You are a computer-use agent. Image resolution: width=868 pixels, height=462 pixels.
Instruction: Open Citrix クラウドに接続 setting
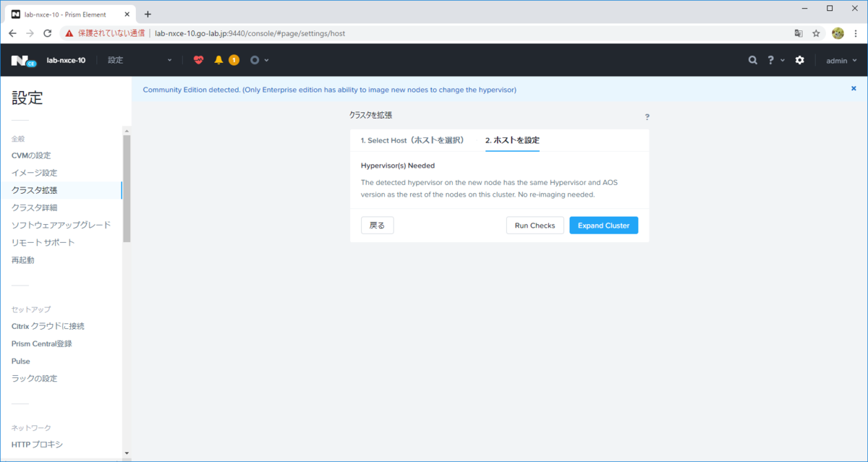point(48,326)
